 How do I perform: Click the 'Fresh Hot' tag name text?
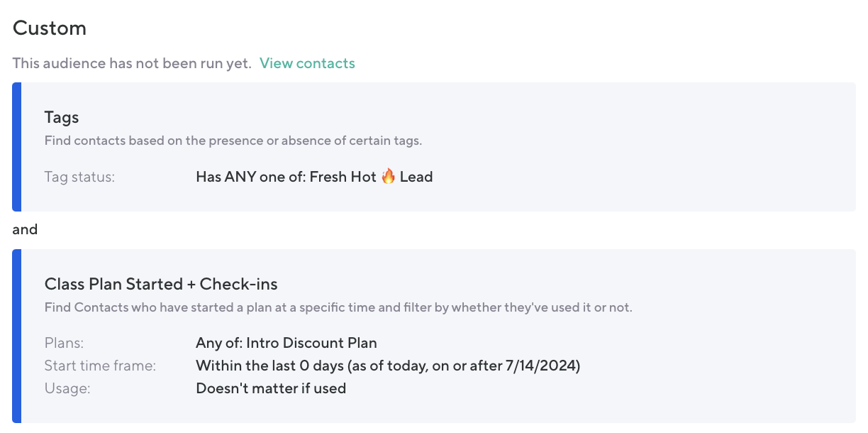[x=353, y=177]
